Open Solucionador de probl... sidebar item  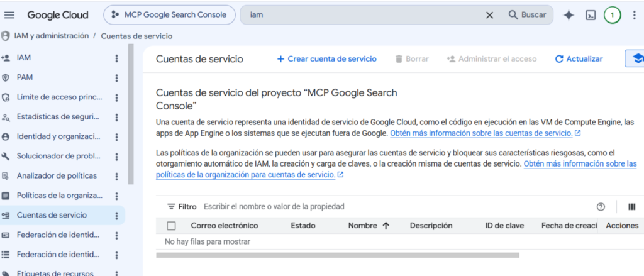click(x=58, y=156)
